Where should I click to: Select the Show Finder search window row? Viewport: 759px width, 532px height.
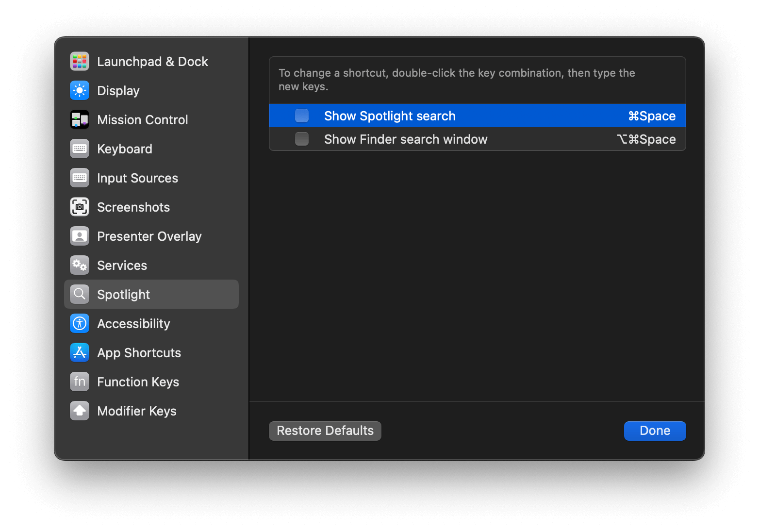click(437, 139)
